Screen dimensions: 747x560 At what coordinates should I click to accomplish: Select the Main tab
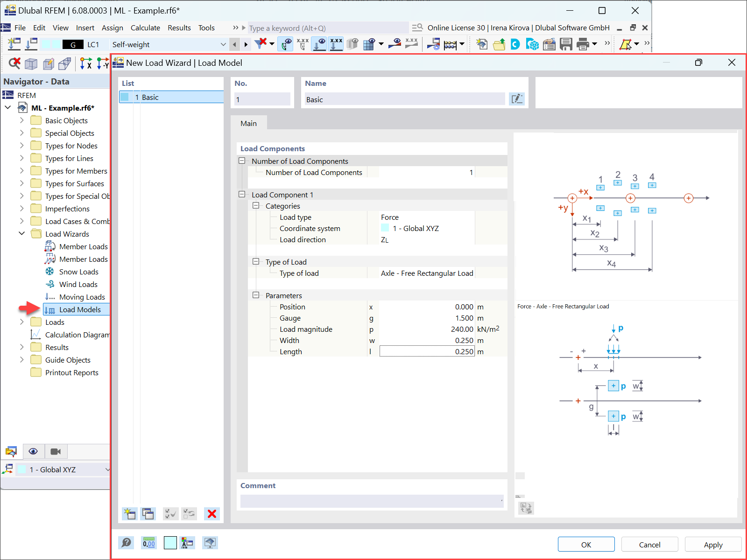click(248, 123)
